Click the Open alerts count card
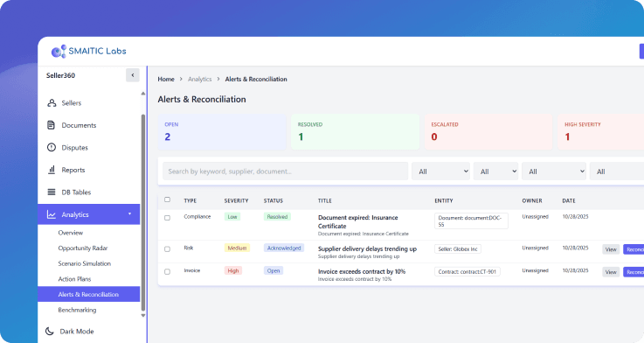Screen dimensions: 644x343 pyautogui.click(x=222, y=131)
